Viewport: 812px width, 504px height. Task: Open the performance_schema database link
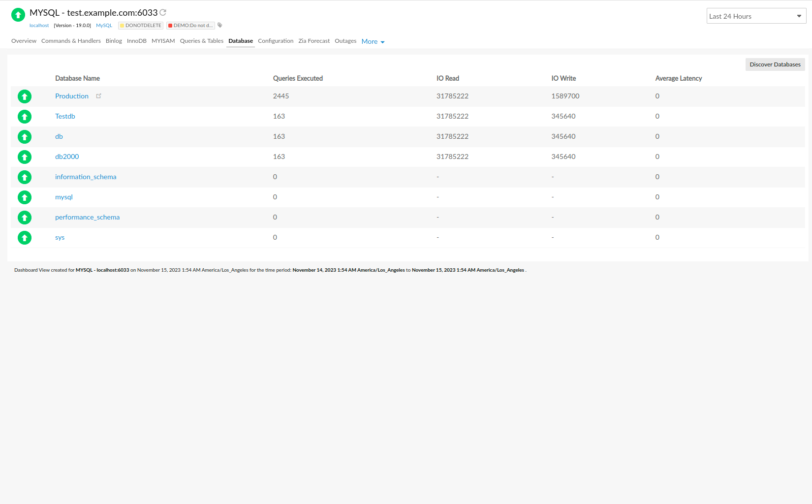coord(87,217)
